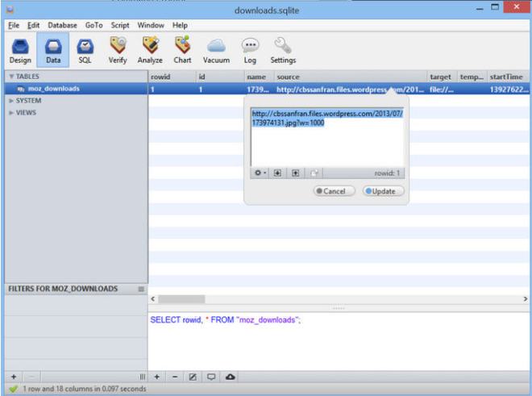
Task: Click the green checkmark status icon
Action: (13, 389)
